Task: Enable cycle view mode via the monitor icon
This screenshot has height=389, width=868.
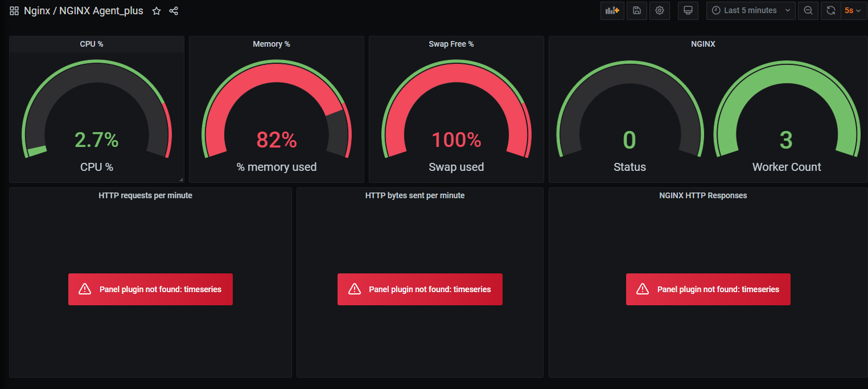Action: click(x=688, y=10)
